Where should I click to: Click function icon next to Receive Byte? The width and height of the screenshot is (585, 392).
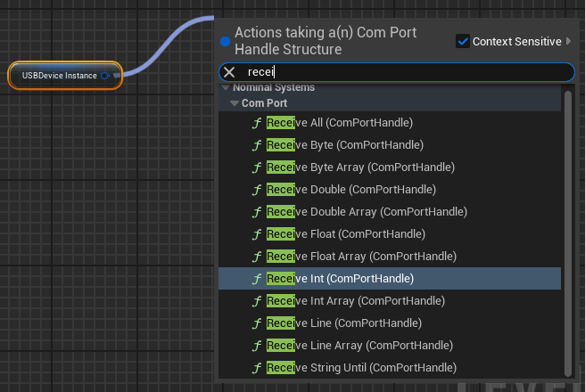(x=257, y=145)
